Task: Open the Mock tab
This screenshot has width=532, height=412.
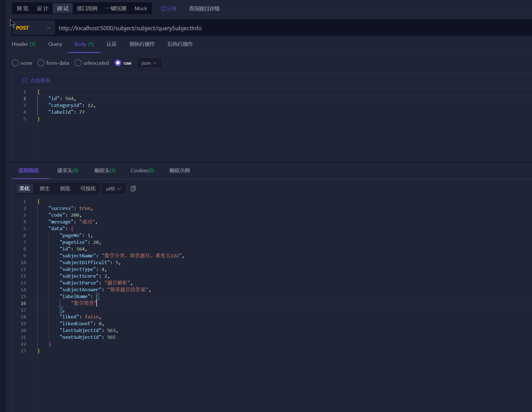Action: [141, 8]
